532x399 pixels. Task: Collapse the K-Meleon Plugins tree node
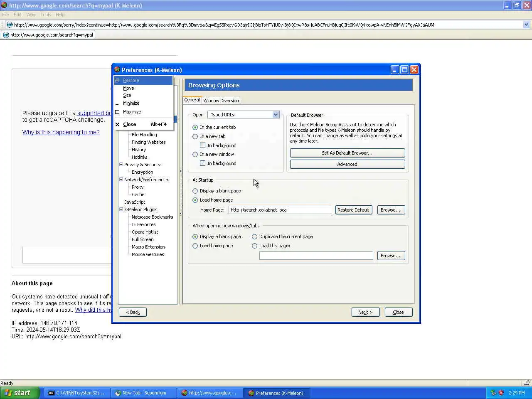click(121, 209)
